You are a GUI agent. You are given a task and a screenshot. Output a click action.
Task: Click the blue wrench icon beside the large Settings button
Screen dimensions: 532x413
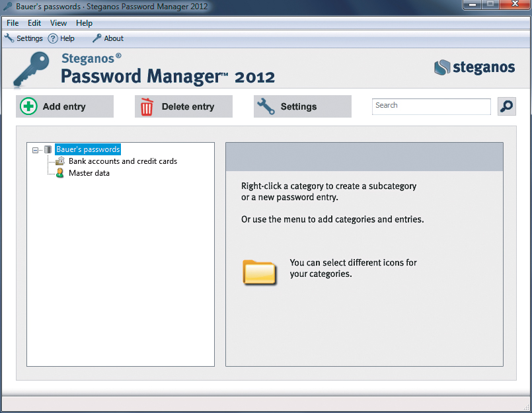[266, 106]
